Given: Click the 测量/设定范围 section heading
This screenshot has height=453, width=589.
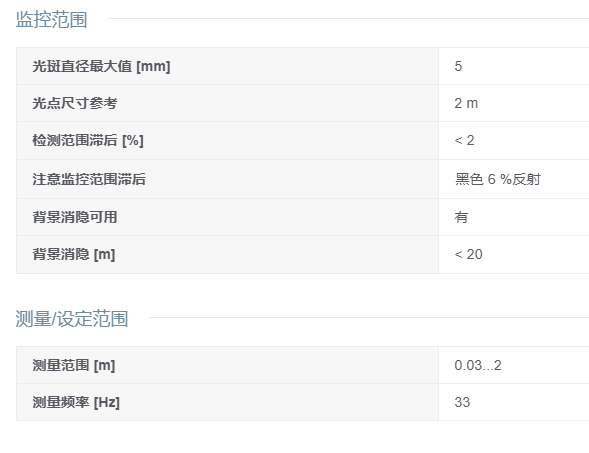Looking at the screenshot, I should (x=72, y=319).
